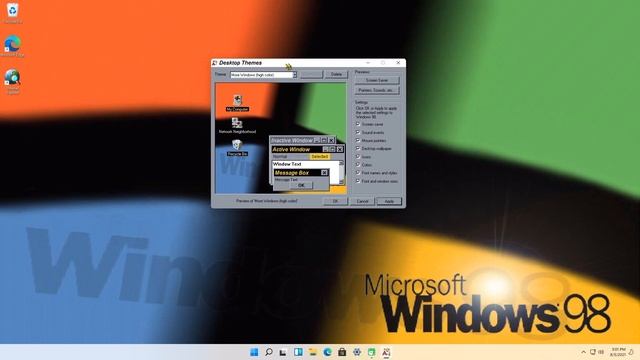
Task: Toggle Font and window sizes checkbox
Action: click(x=358, y=181)
